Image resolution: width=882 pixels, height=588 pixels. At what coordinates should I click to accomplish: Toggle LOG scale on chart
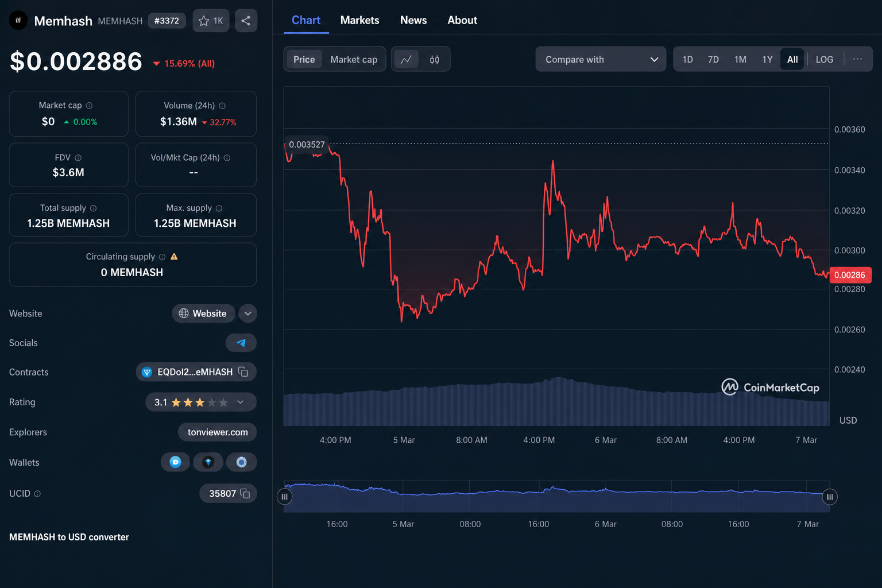click(825, 59)
